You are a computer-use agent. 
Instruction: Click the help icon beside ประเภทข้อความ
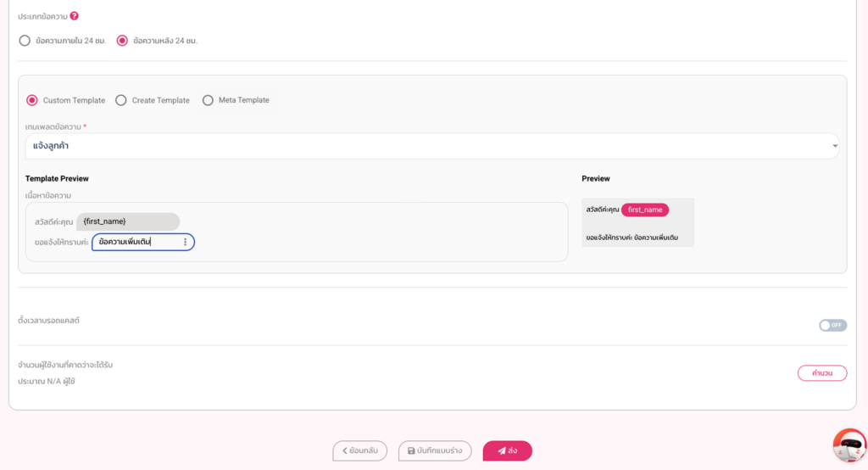tap(75, 16)
